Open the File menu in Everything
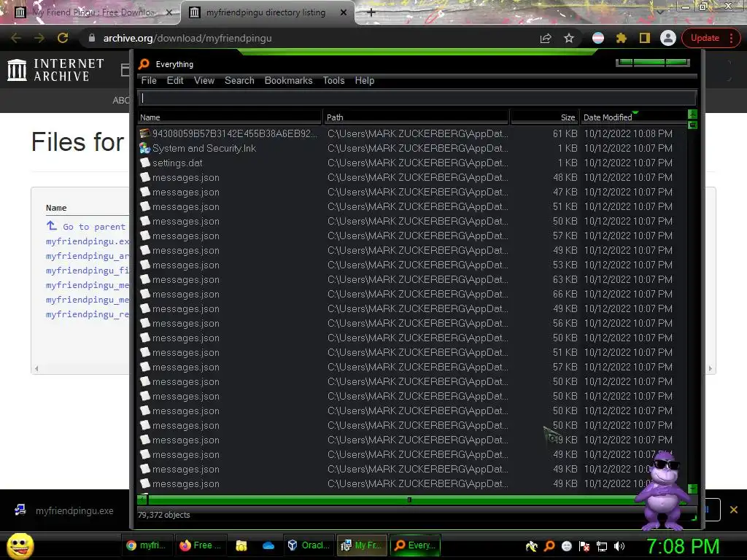This screenshot has height=560, width=747. pyautogui.click(x=149, y=80)
